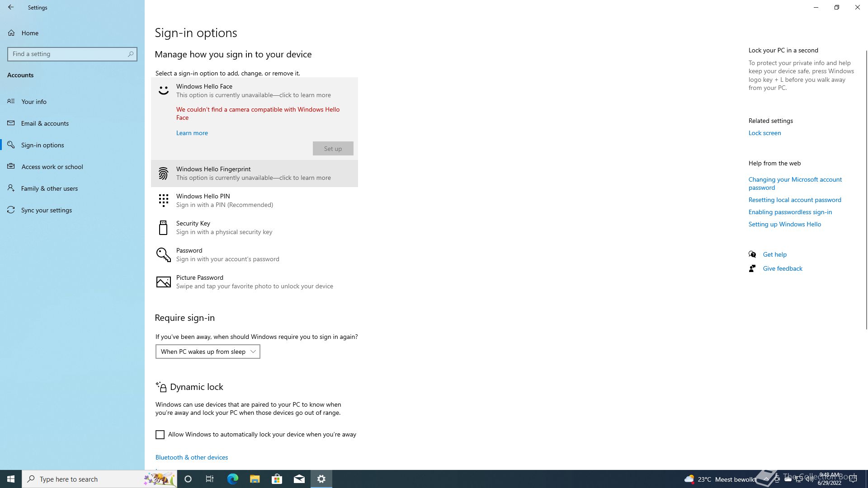The image size is (868, 488).
Task: Open the Windows Start menu
Action: click(11, 479)
